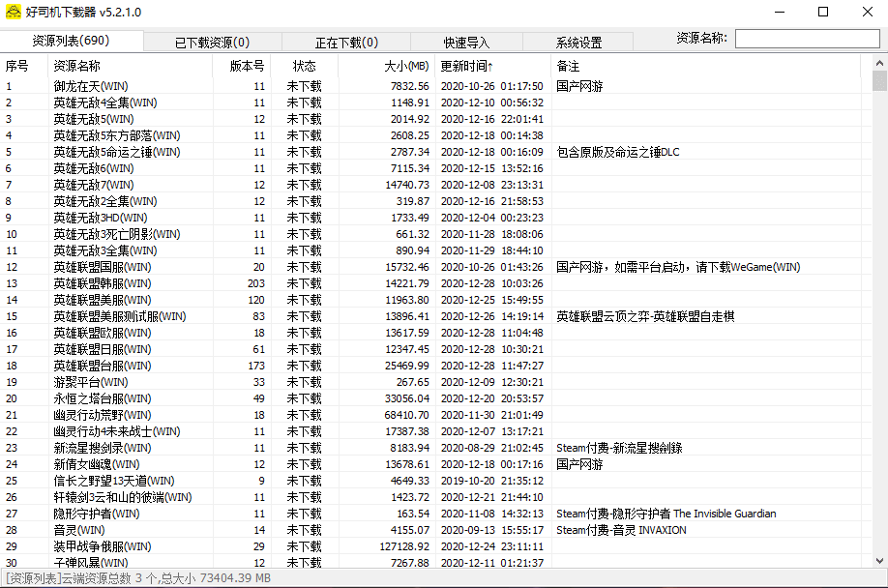
Task: Click the scrollbar down arrow
Action: [879, 560]
